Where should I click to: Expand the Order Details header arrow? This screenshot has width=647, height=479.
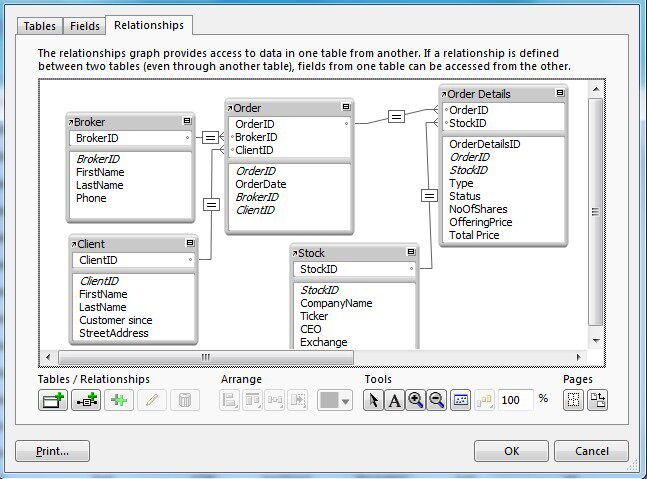tap(444, 94)
